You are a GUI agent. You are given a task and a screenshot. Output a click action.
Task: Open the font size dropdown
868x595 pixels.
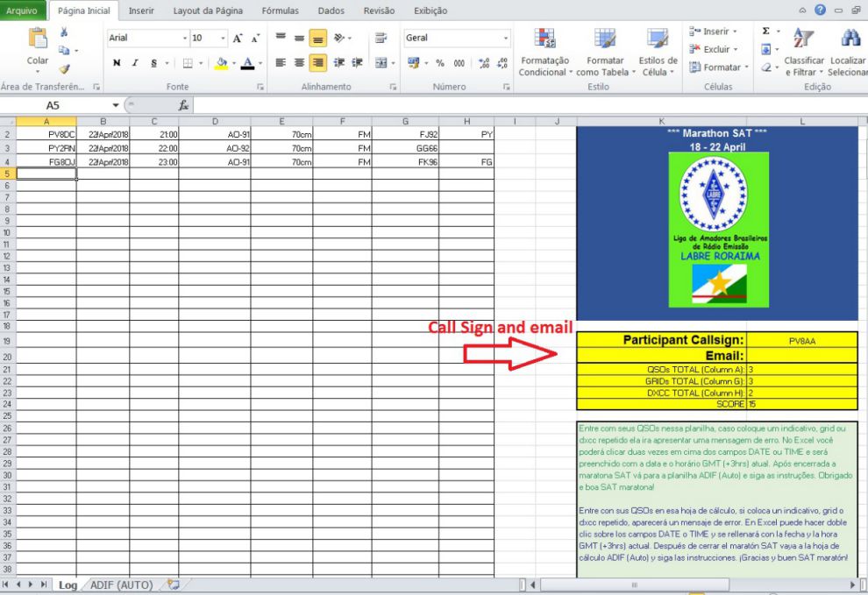coord(224,39)
